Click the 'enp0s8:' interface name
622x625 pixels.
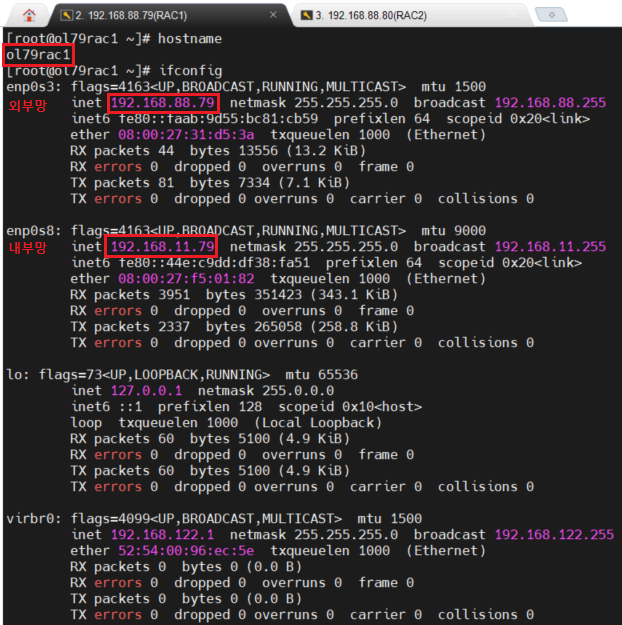point(34,231)
